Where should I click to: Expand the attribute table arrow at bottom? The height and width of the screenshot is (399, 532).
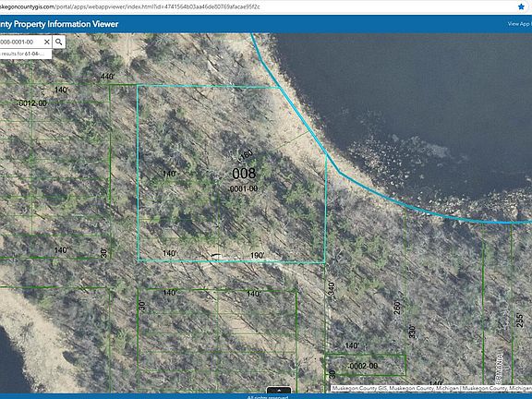coord(279,390)
